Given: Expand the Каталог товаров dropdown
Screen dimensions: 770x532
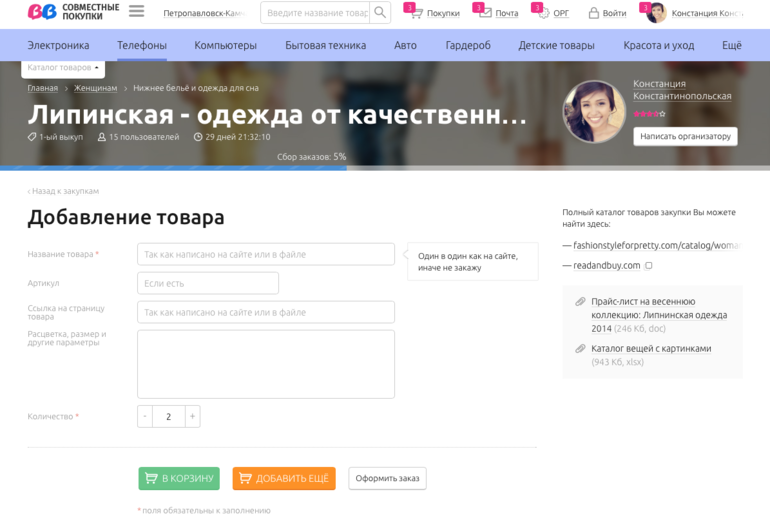Looking at the screenshot, I should (x=63, y=68).
